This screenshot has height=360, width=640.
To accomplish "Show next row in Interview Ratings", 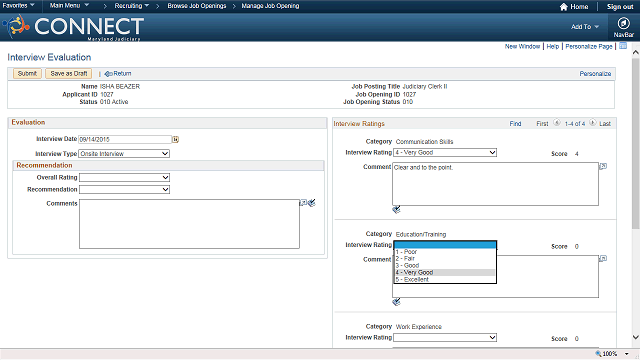I will pos(592,122).
